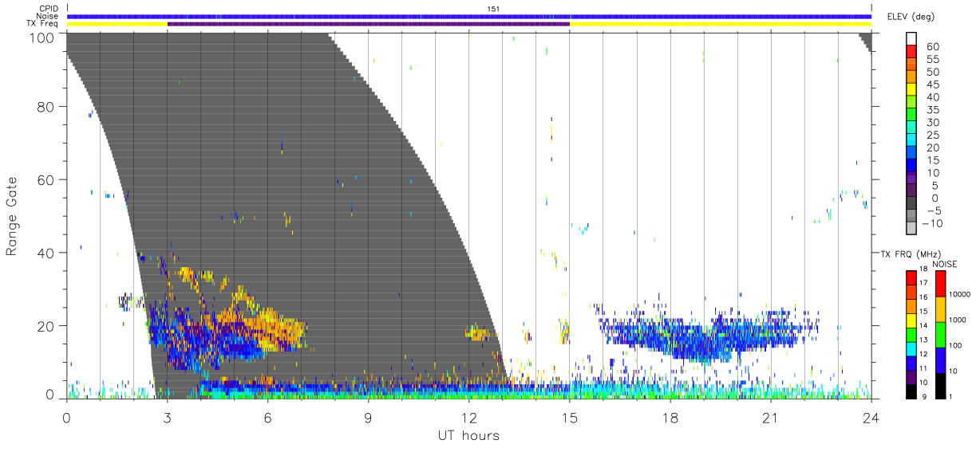
Task: Pick the yellow swatch in the TX FRQ bar
Action: tap(911, 320)
